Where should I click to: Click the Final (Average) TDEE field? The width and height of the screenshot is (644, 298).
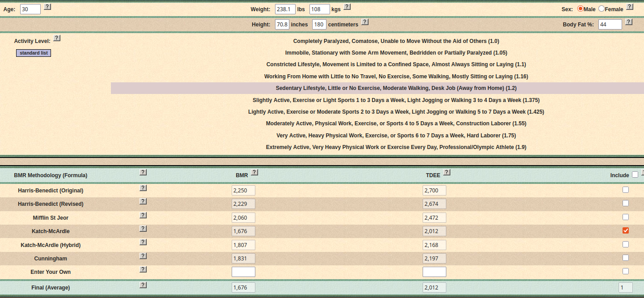[434, 287]
